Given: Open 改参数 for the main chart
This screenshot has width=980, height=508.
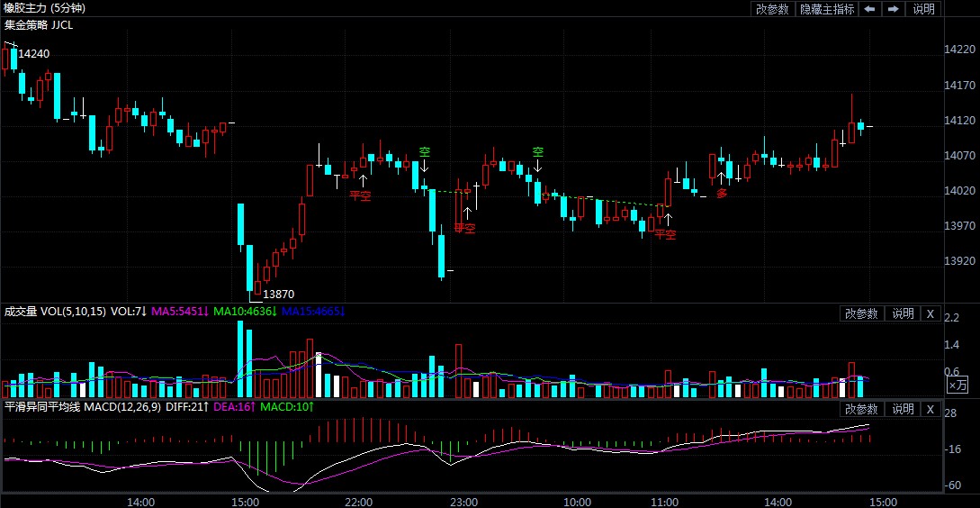Looking at the screenshot, I should coord(772,9).
